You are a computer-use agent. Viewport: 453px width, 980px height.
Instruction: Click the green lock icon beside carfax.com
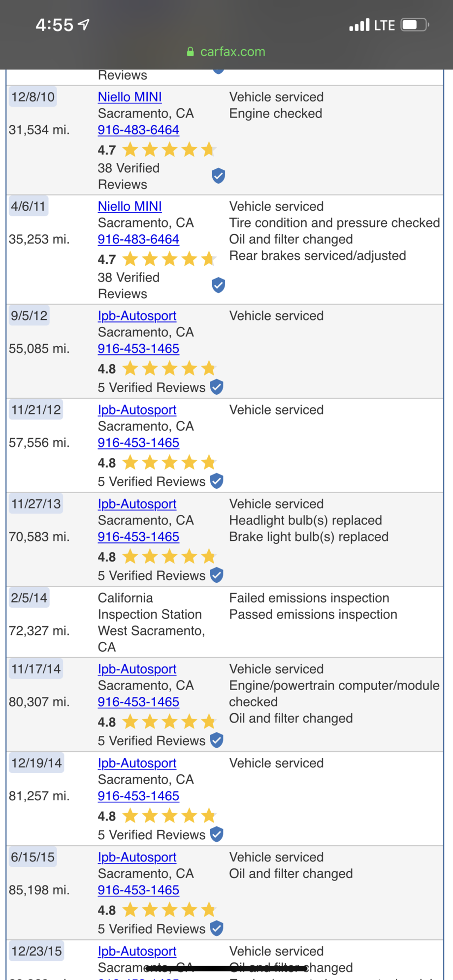pyautogui.click(x=190, y=52)
